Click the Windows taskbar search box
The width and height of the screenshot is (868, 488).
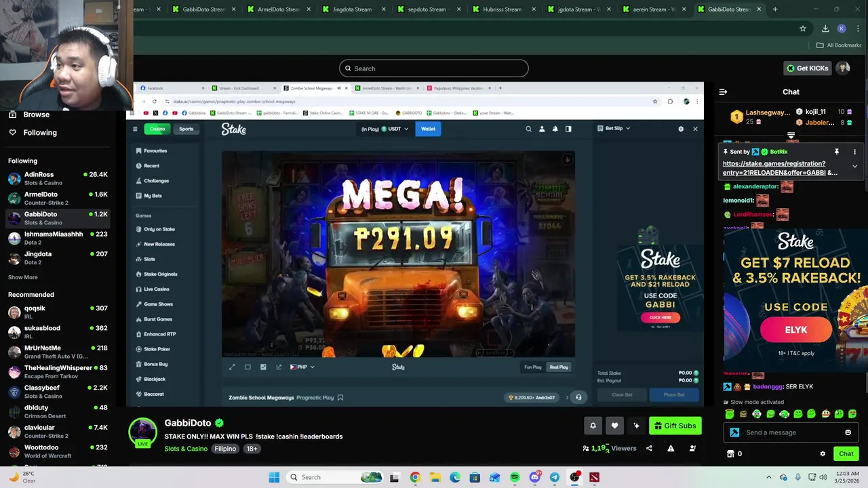pos(334,477)
